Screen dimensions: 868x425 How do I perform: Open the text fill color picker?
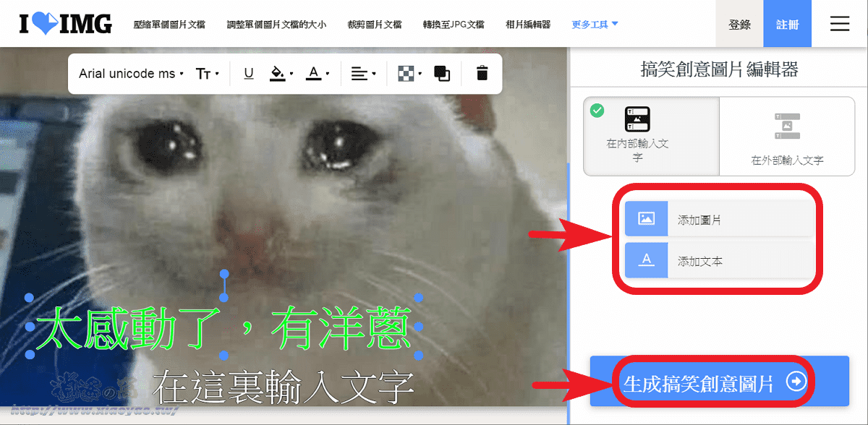pos(281,74)
